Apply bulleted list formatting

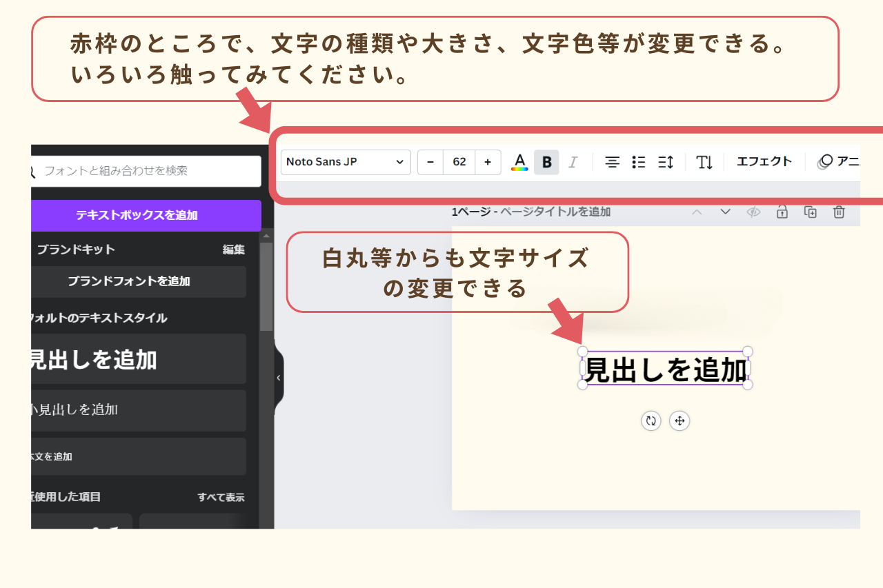pos(639,162)
